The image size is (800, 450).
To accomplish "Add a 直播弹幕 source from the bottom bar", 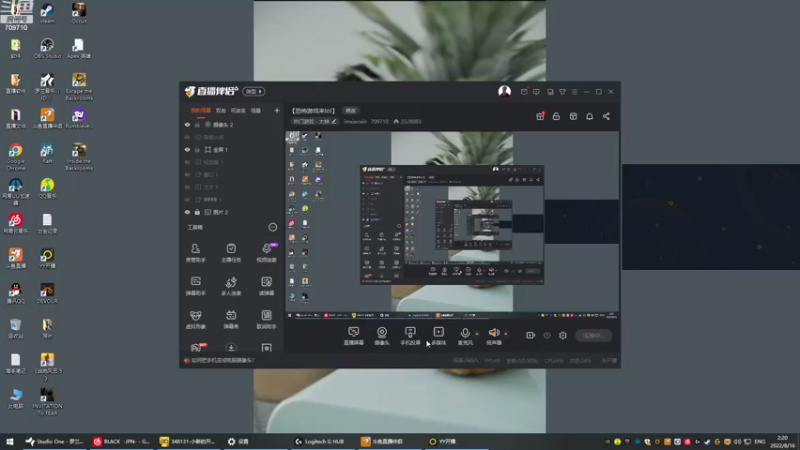I will click(354, 336).
